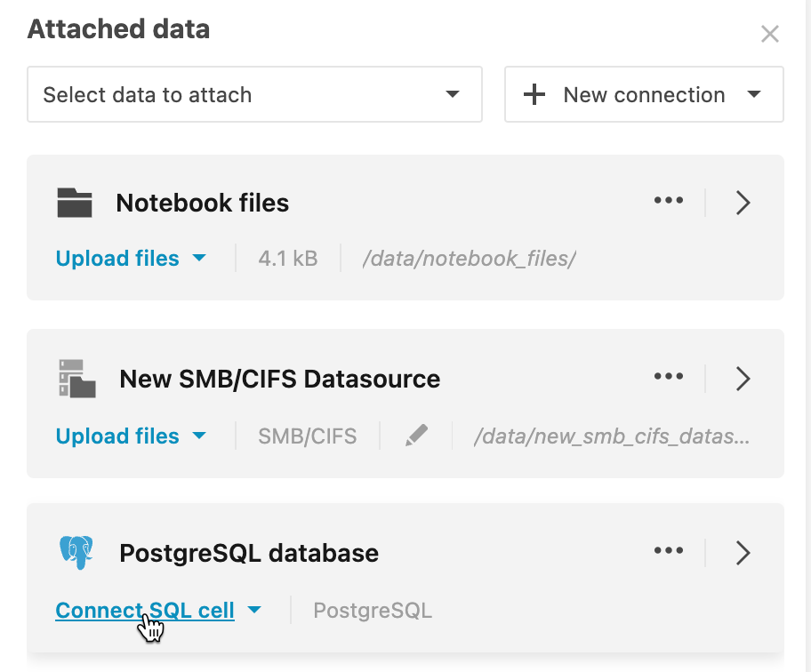The width and height of the screenshot is (811, 672).
Task: Edit the SMB/CIFS path using the pencil icon
Action: click(x=416, y=436)
